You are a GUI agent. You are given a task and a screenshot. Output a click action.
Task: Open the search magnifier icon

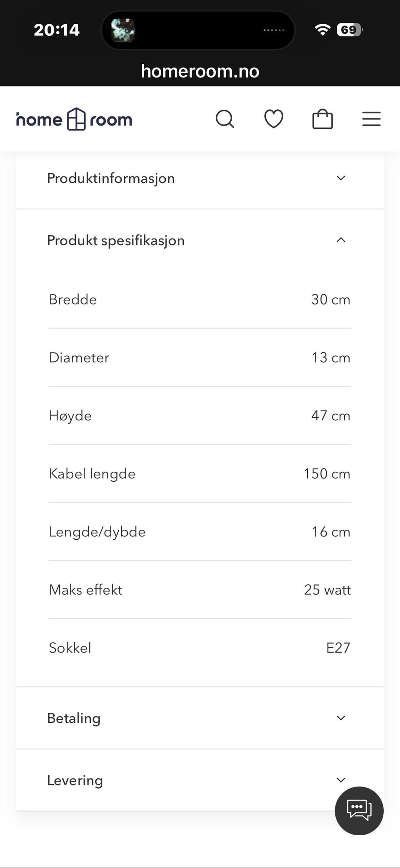(x=225, y=119)
